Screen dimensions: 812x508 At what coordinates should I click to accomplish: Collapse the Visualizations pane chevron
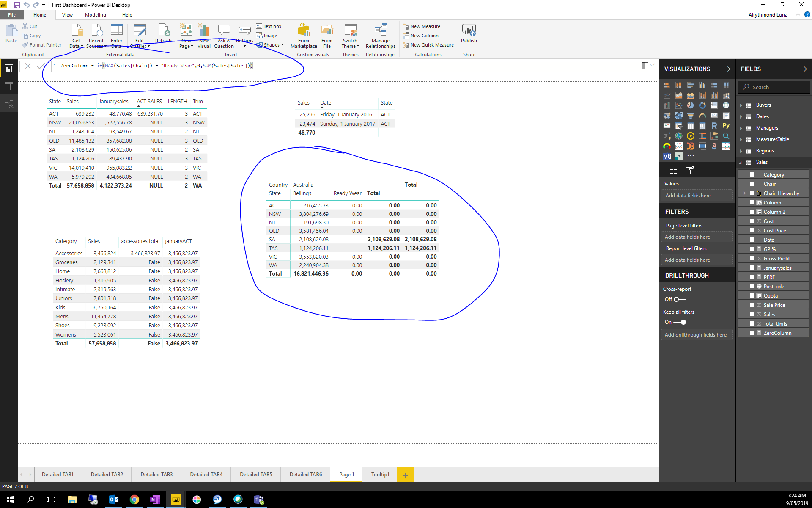(x=728, y=69)
